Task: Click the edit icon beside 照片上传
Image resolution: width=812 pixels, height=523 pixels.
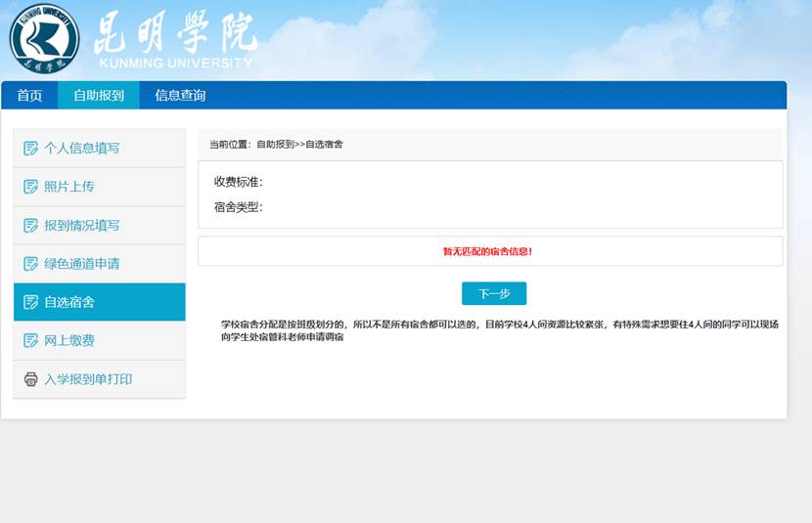Action: tap(30, 187)
